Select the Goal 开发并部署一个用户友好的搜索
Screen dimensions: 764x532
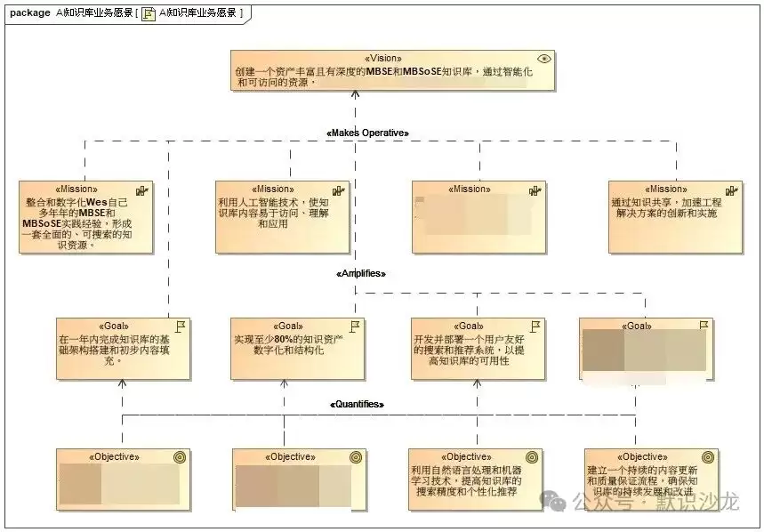tap(478, 350)
